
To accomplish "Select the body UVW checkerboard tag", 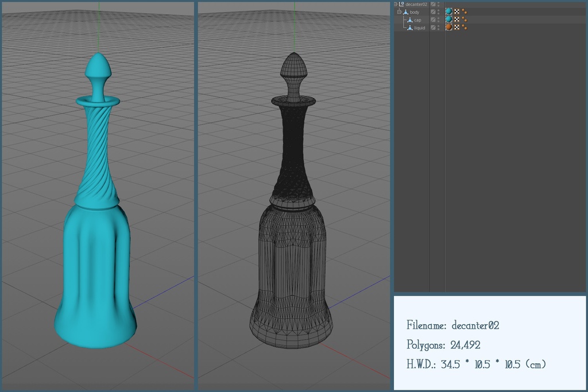I will 457,11.
